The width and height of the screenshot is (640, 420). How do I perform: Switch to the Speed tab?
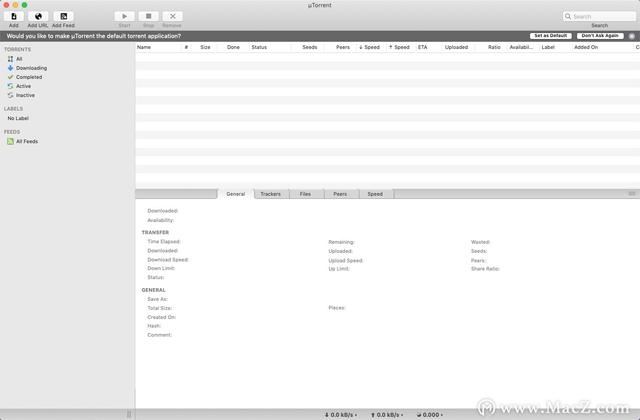pyautogui.click(x=375, y=194)
